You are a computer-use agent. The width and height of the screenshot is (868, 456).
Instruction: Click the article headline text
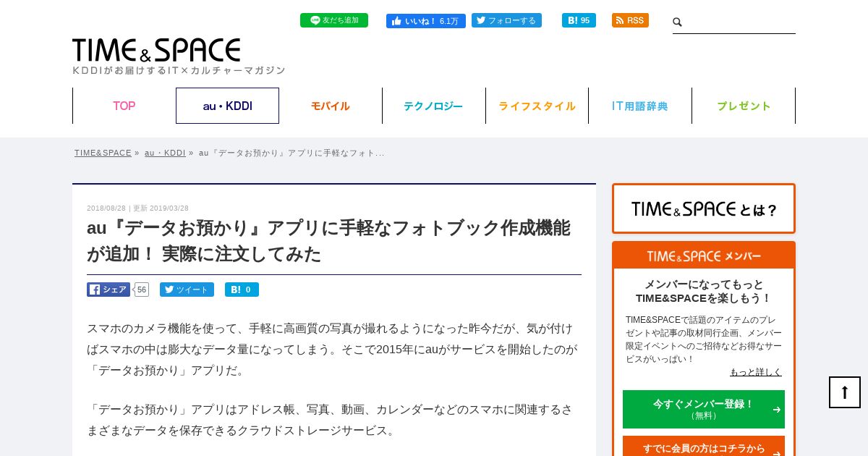pos(328,241)
